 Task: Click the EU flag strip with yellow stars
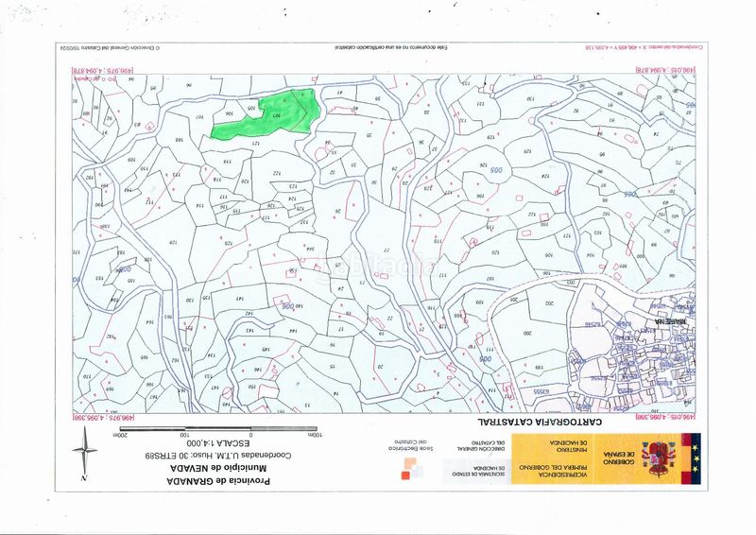coord(695,458)
